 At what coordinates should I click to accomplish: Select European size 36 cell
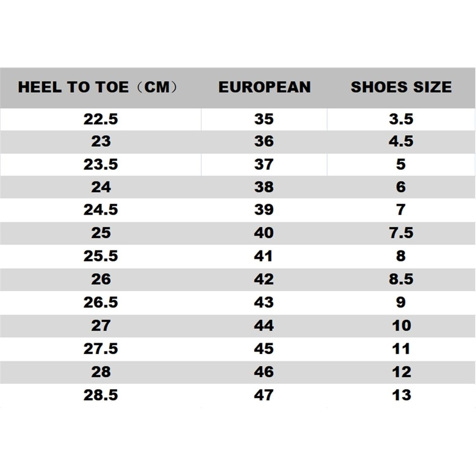(264, 142)
